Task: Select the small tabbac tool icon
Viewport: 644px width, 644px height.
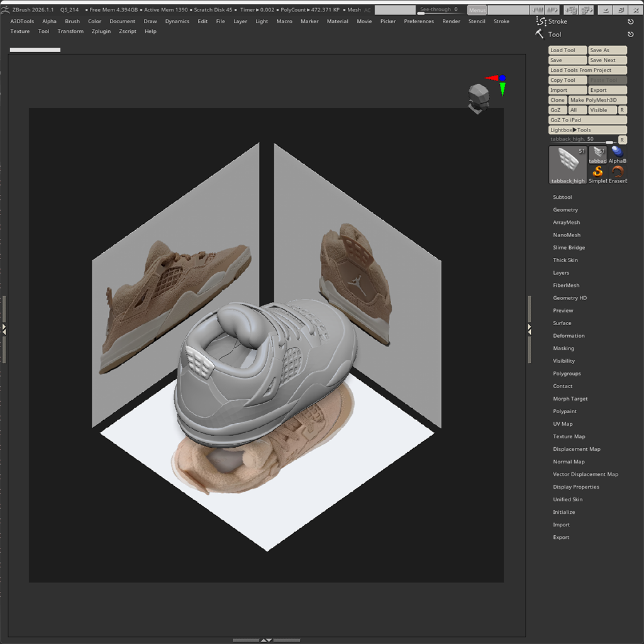Action: [x=597, y=155]
